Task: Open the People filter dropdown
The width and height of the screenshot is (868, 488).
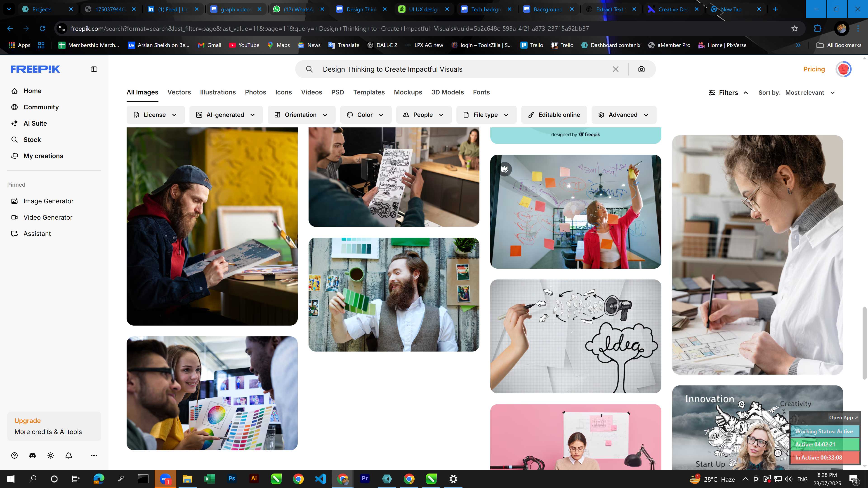Action: (424, 115)
